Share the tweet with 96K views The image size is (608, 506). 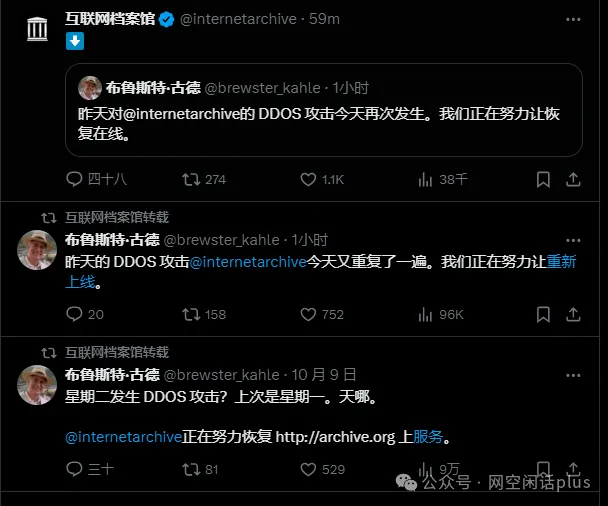573,314
